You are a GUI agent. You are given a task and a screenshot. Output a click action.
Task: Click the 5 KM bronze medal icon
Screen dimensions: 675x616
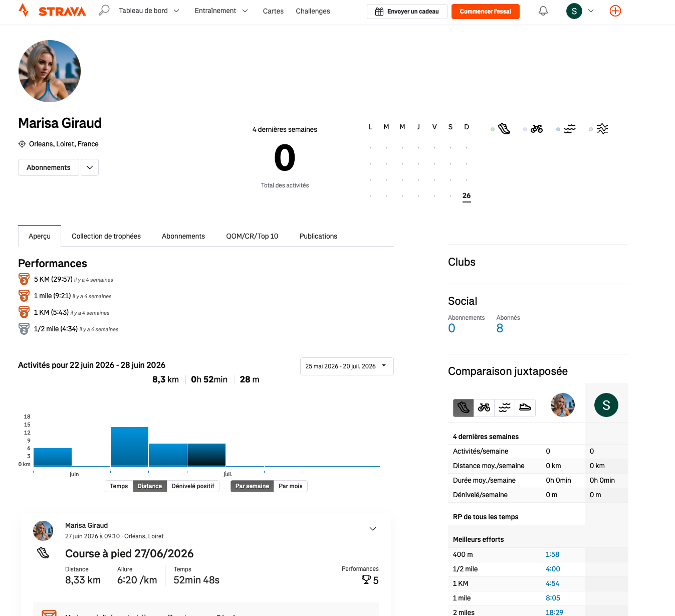(24, 279)
